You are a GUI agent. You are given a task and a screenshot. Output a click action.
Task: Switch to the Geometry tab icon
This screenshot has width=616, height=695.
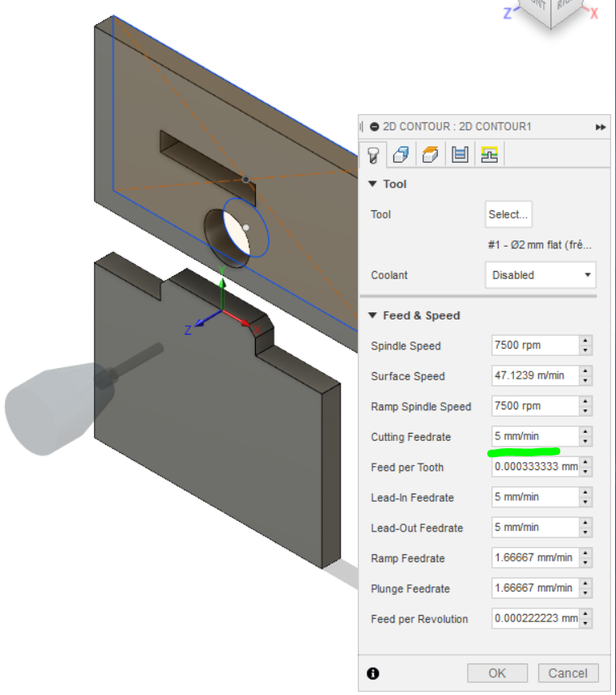pos(401,154)
